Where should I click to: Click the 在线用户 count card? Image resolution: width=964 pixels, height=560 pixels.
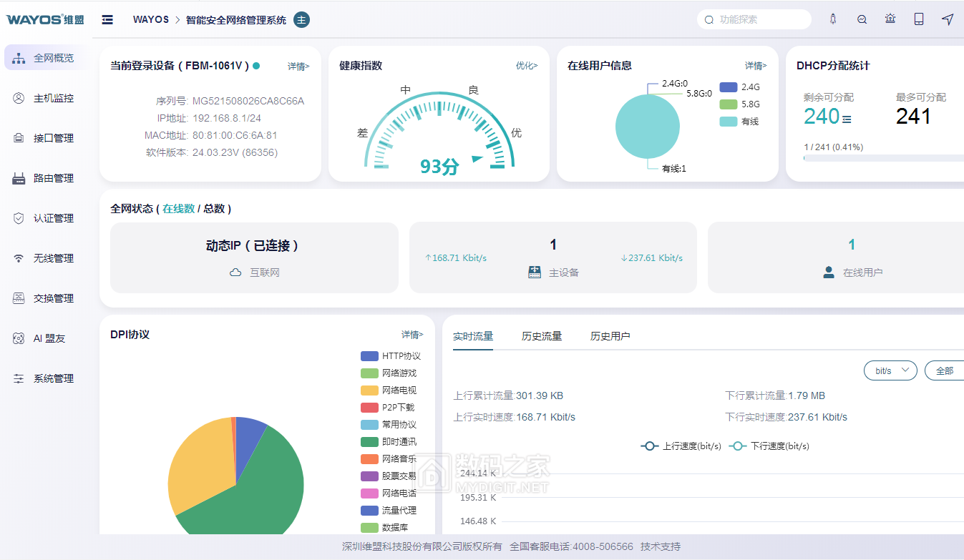[x=836, y=257]
